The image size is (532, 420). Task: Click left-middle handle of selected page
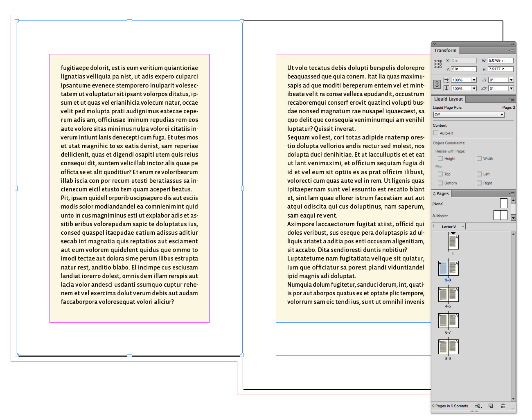point(16,188)
